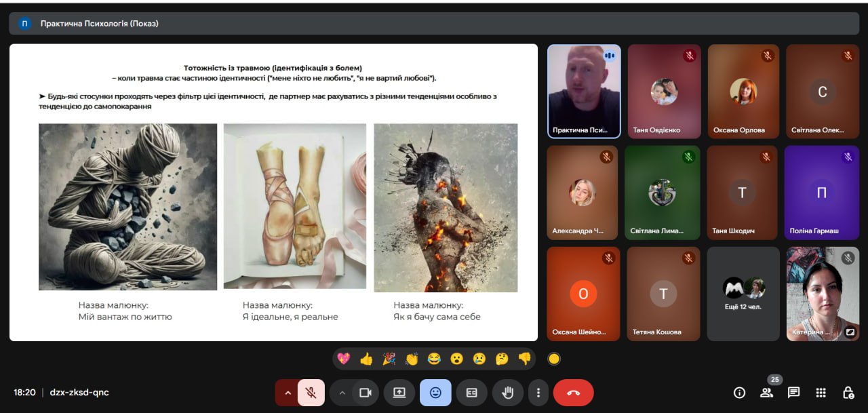Screen dimensions: 868x413
Task: Raise hand using the hand icon
Action: (x=507, y=393)
